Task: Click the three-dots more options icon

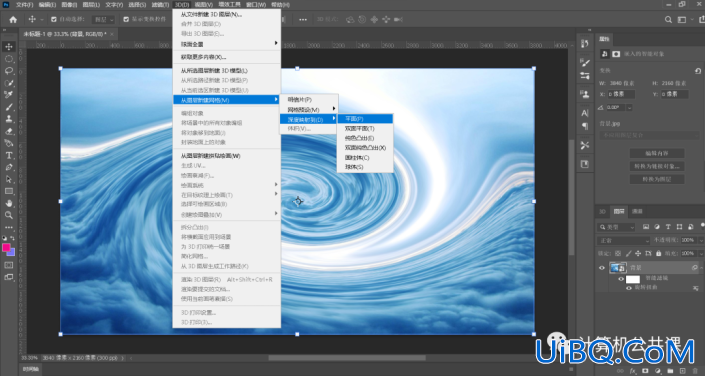Action: click(303, 19)
